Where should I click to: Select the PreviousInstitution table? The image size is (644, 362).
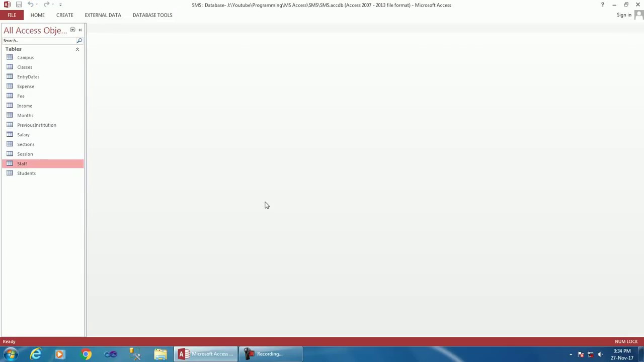tap(43, 125)
